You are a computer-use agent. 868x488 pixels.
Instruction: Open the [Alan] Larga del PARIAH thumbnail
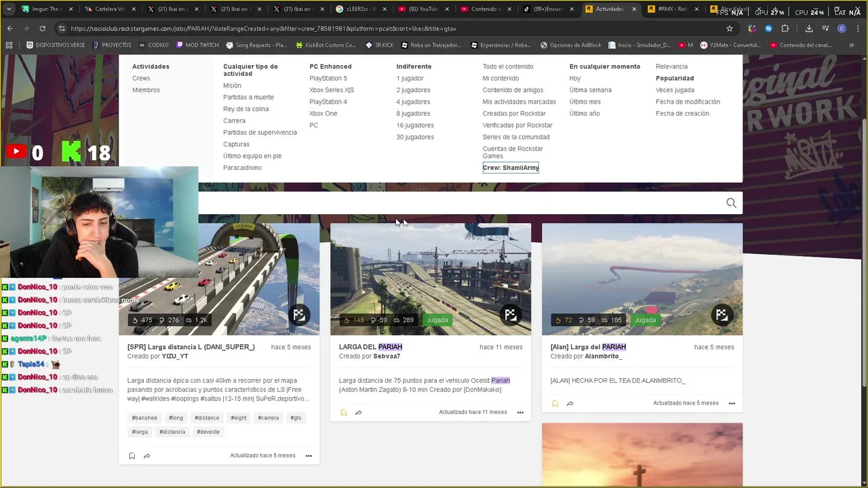click(x=642, y=279)
